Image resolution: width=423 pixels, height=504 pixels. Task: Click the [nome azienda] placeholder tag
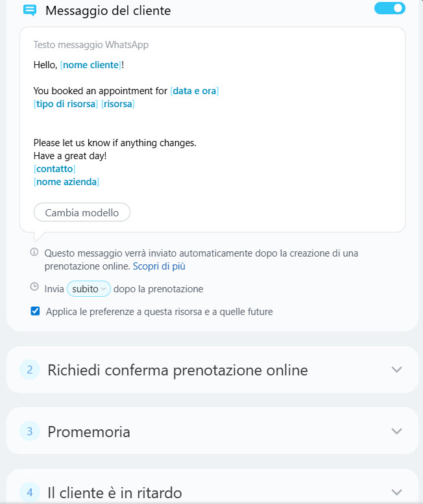pyautogui.click(x=67, y=182)
